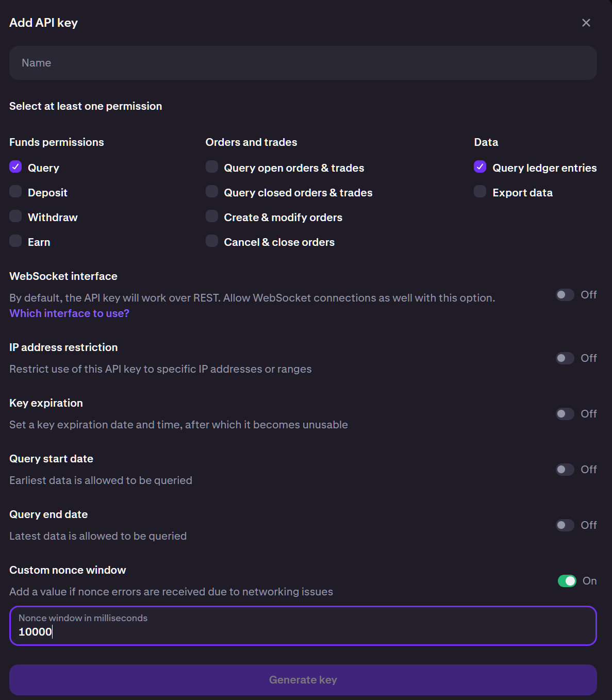The width and height of the screenshot is (612, 700).
Task: Toggle Query start date on
Action: click(565, 470)
